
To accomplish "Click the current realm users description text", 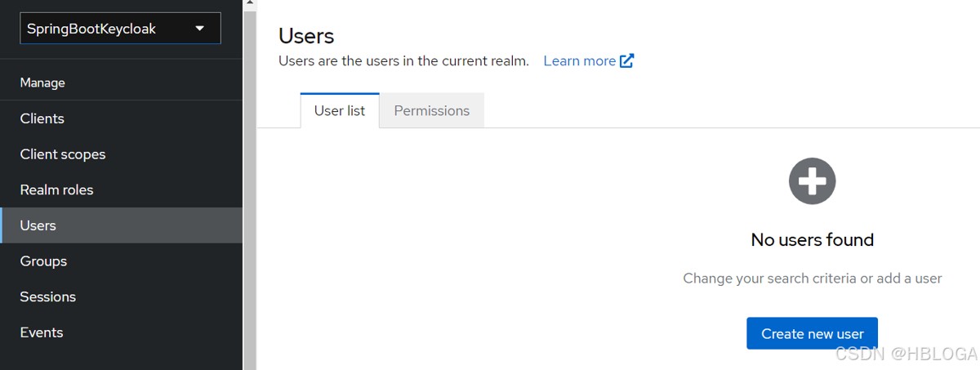I will tap(403, 60).
